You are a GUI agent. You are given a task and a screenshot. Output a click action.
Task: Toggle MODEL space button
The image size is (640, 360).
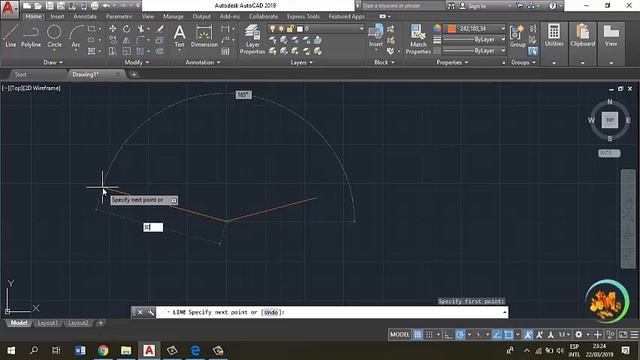click(x=399, y=335)
